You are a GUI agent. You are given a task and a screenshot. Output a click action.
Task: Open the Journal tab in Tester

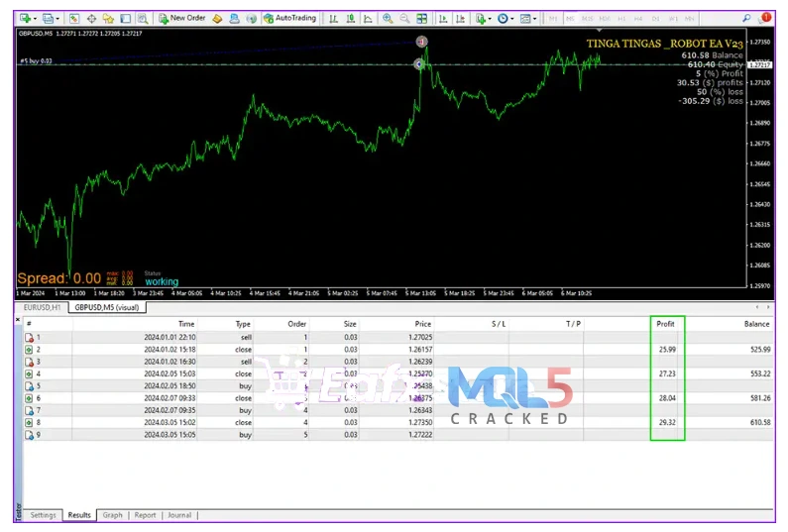(x=178, y=515)
